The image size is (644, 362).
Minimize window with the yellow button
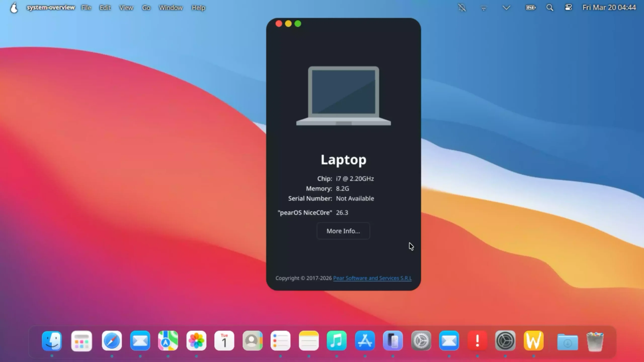(288, 24)
